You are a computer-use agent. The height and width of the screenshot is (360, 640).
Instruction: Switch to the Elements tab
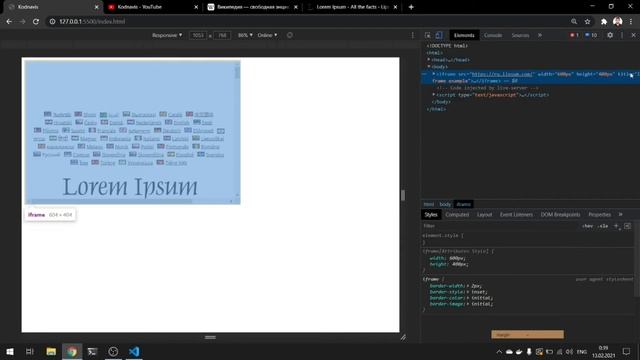point(464,36)
